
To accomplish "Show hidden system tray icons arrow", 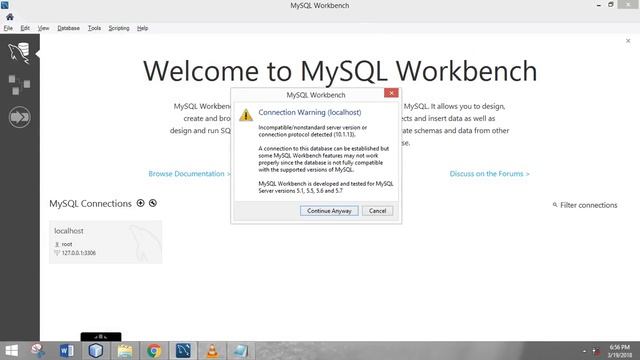I will click(x=584, y=351).
